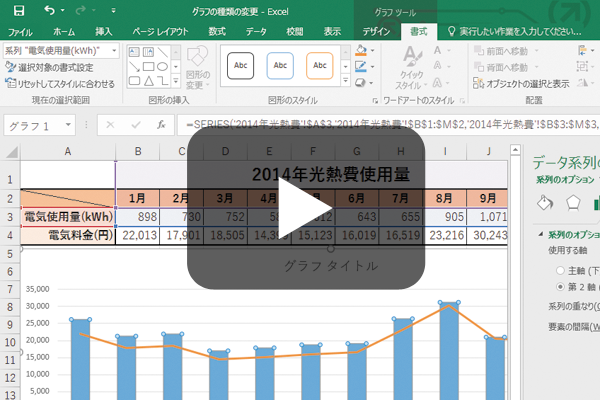Open the shape styles dialog launcher
The height and width of the screenshot is (400, 600).
click(x=375, y=101)
